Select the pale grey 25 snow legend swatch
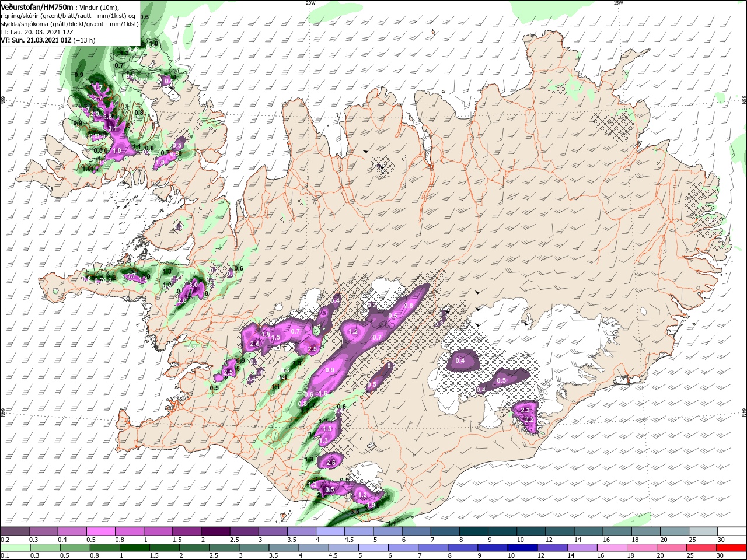The image size is (747, 560). 703,531
